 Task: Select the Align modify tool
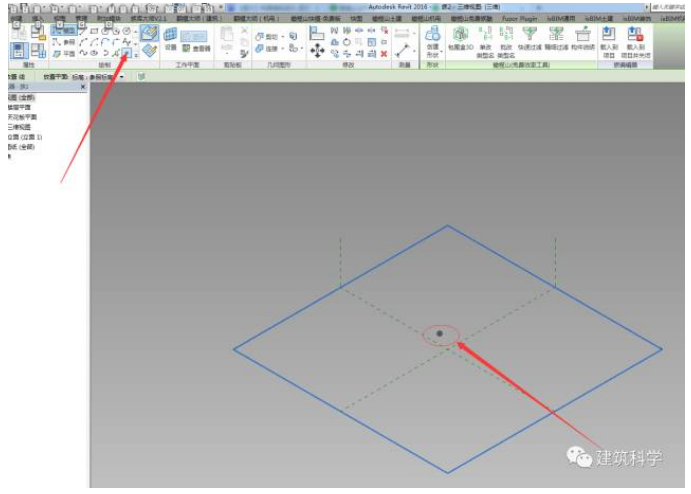click(x=316, y=33)
